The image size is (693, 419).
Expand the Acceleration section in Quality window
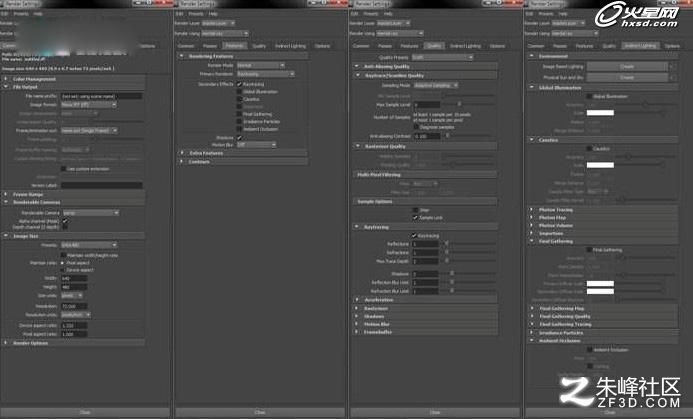(x=425, y=300)
